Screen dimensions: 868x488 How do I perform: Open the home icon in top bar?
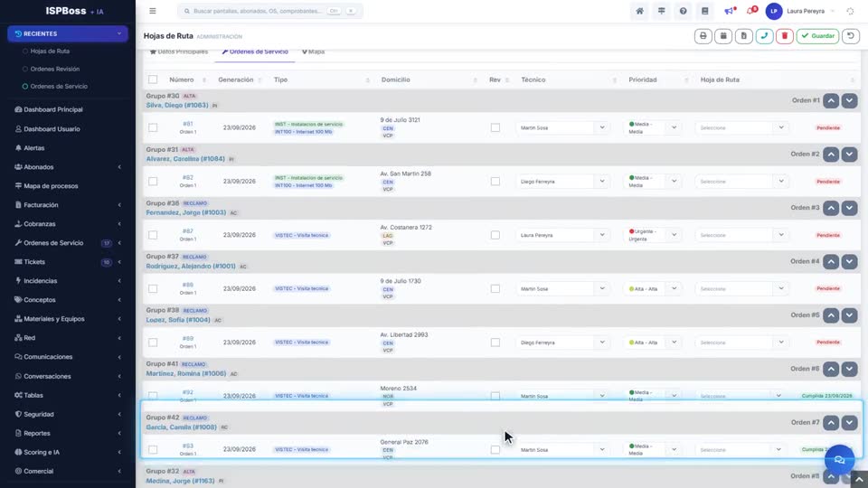click(x=639, y=11)
